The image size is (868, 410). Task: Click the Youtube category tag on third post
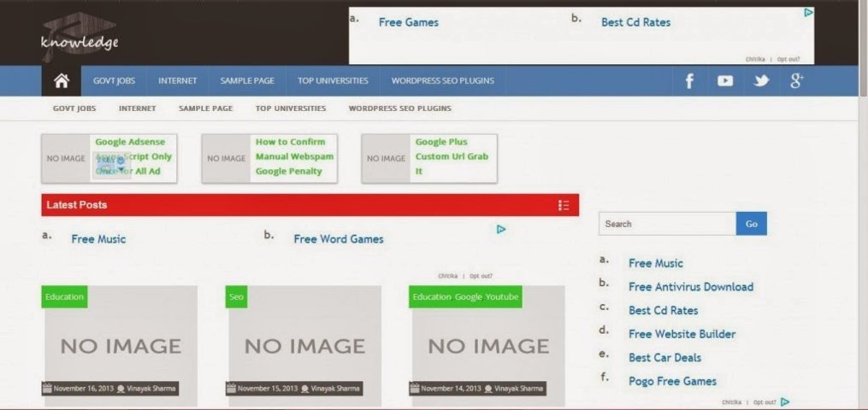[501, 296]
